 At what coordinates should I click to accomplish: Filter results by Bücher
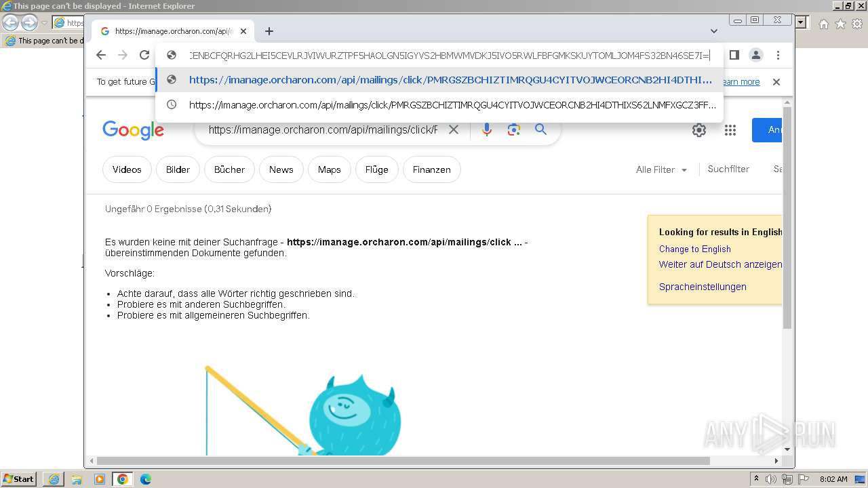[229, 169]
